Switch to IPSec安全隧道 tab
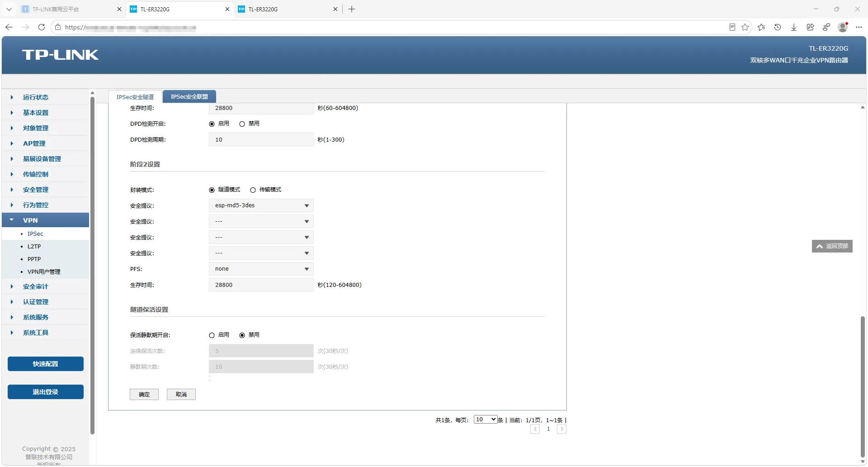 135,97
